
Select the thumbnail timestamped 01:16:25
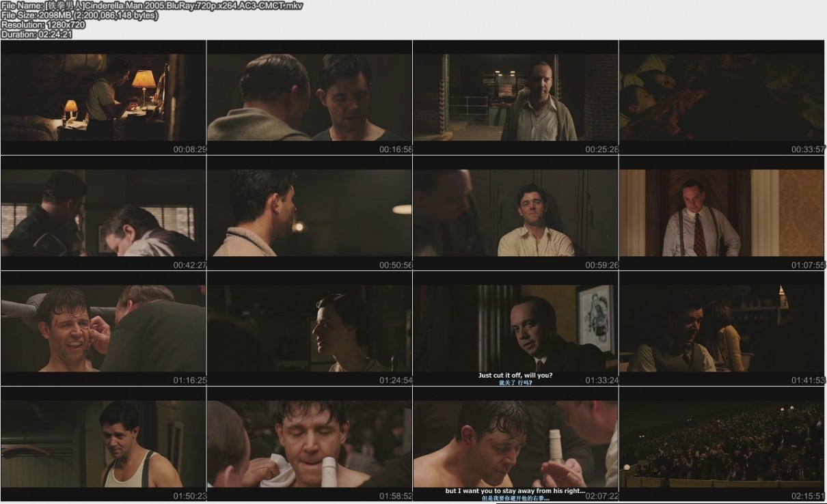click(x=103, y=328)
